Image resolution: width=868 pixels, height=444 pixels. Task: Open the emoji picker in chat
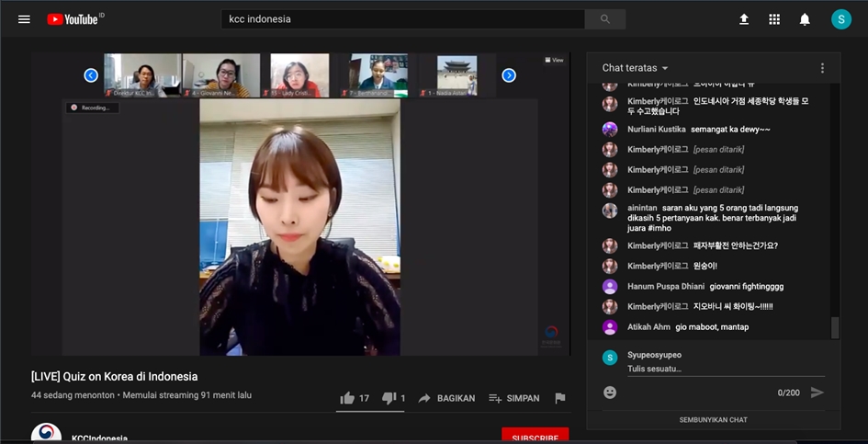tap(610, 393)
